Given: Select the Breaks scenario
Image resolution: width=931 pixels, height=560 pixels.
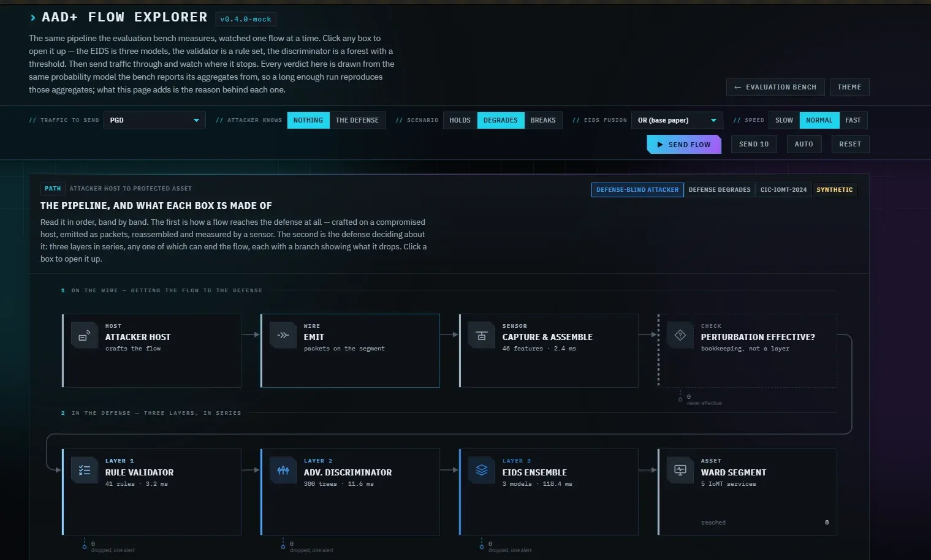Looking at the screenshot, I should click(543, 120).
